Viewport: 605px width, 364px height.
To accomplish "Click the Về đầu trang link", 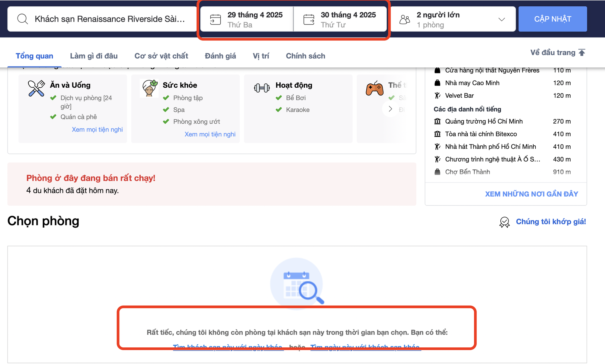I will pos(553,53).
